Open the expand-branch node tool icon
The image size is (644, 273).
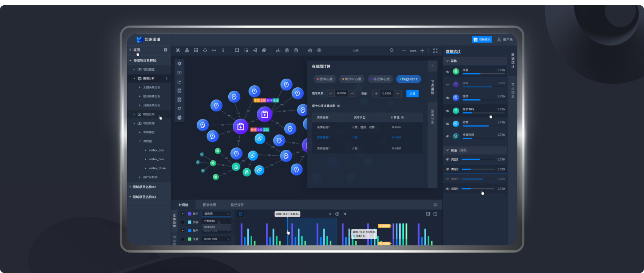(x=255, y=50)
